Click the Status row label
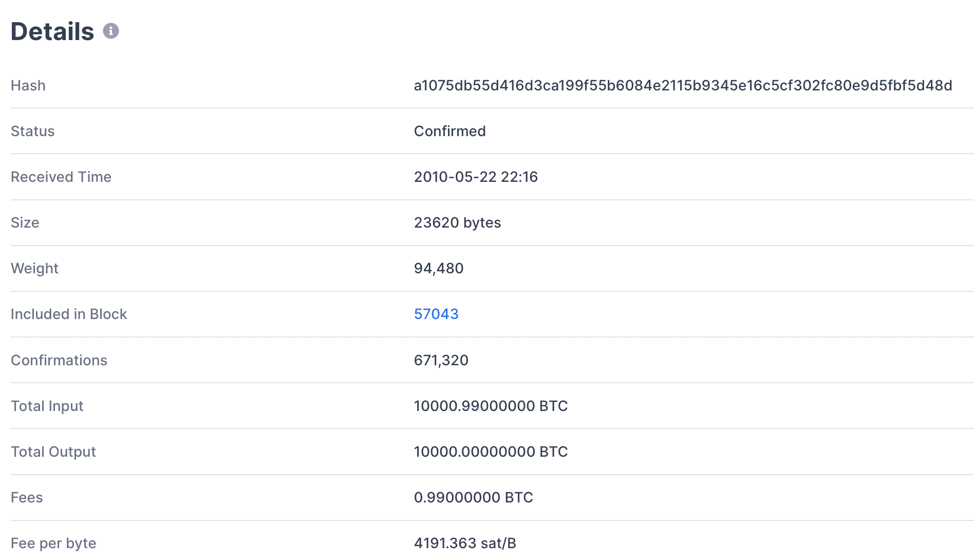The height and width of the screenshot is (560, 974). coord(32,131)
